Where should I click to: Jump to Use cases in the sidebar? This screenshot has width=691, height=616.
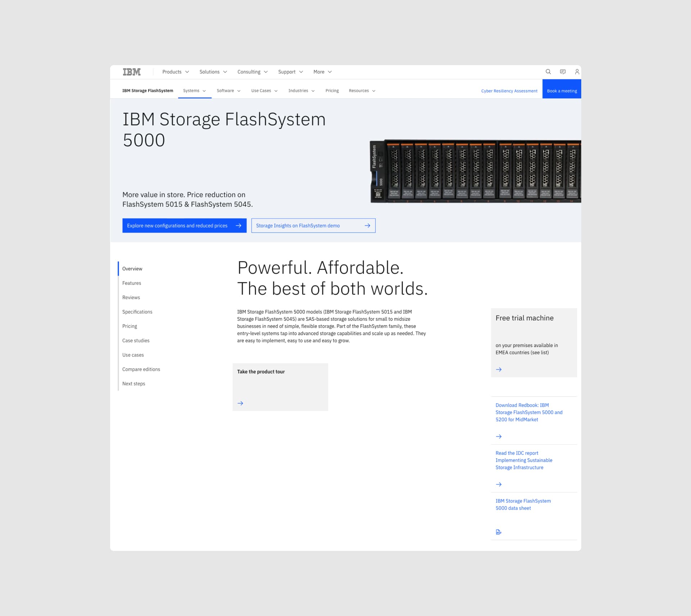(133, 355)
